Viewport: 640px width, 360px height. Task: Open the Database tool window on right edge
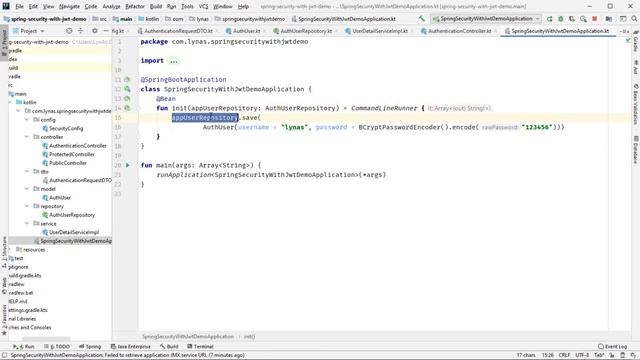[x=636, y=150]
